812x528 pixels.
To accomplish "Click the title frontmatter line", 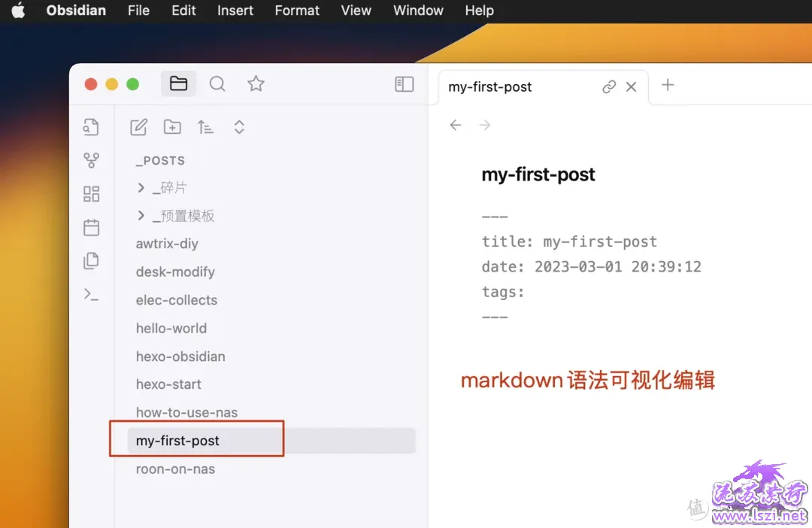I will point(570,241).
